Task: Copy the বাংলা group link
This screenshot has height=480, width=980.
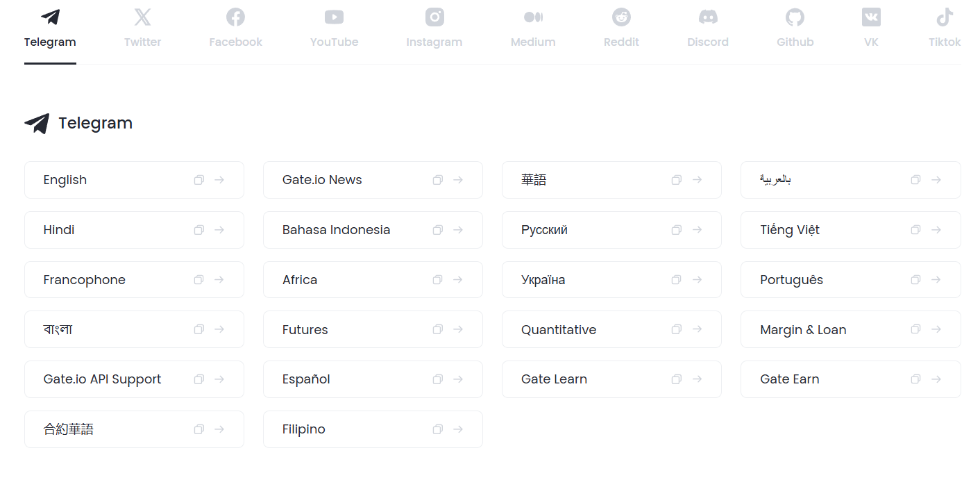Action: tap(199, 329)
